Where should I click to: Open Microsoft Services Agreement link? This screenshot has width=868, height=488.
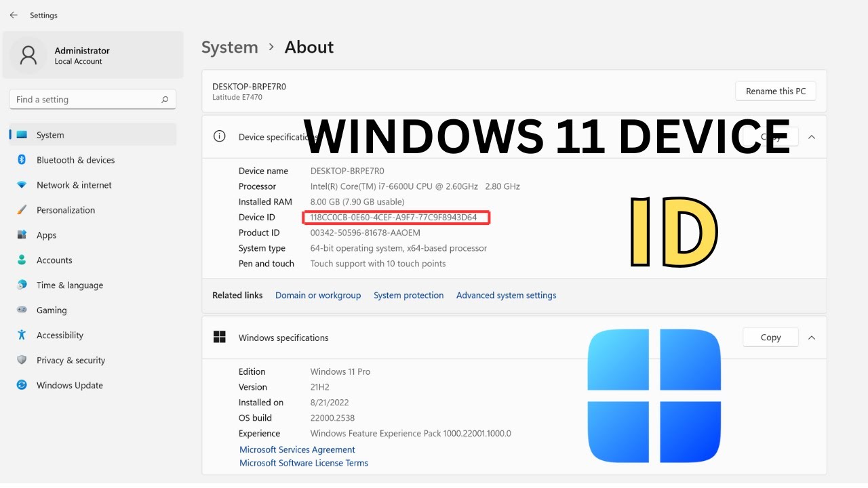coord(297,449)
